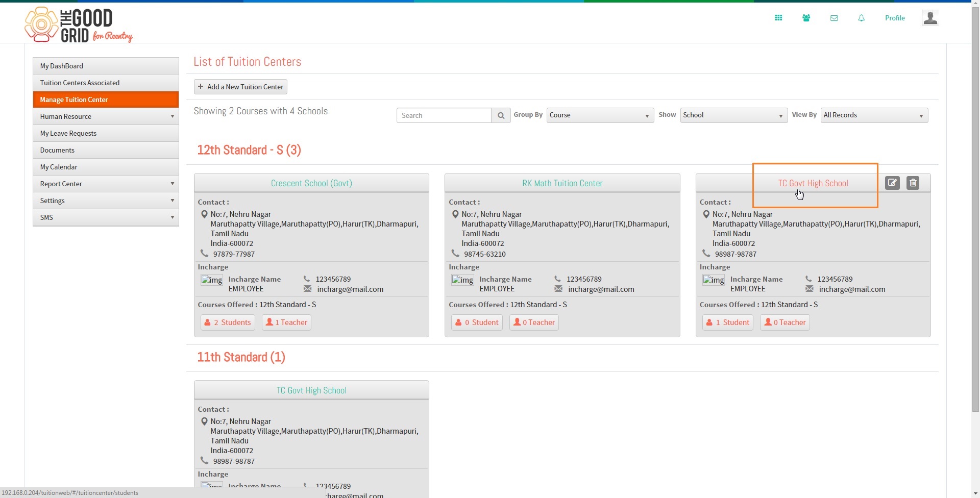Delete the TC Govt High School card
The image size is (980, 498).
coord(913,183)
